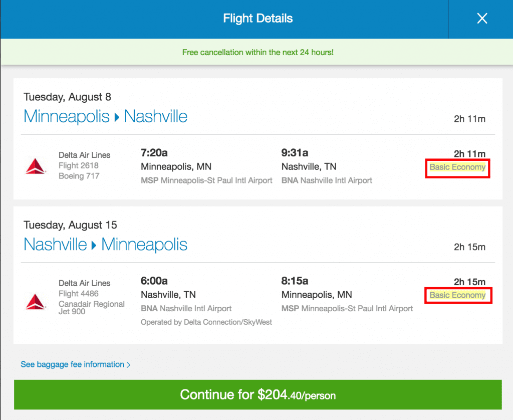Viewport: 513px width, 420px height.
Task: Click Flight 2618 text
Action: 79,165
